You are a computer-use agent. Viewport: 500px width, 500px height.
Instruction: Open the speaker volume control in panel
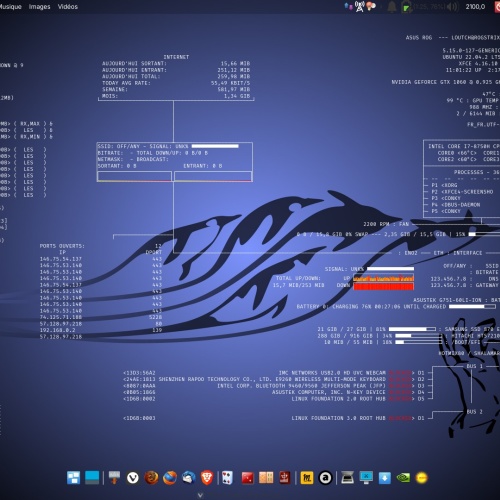(x=453, y=7)
